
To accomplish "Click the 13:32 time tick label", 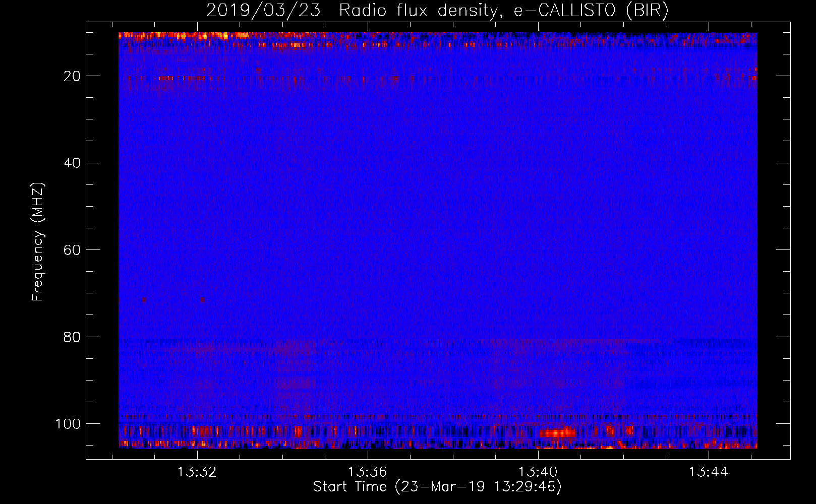I will point(197,472).
